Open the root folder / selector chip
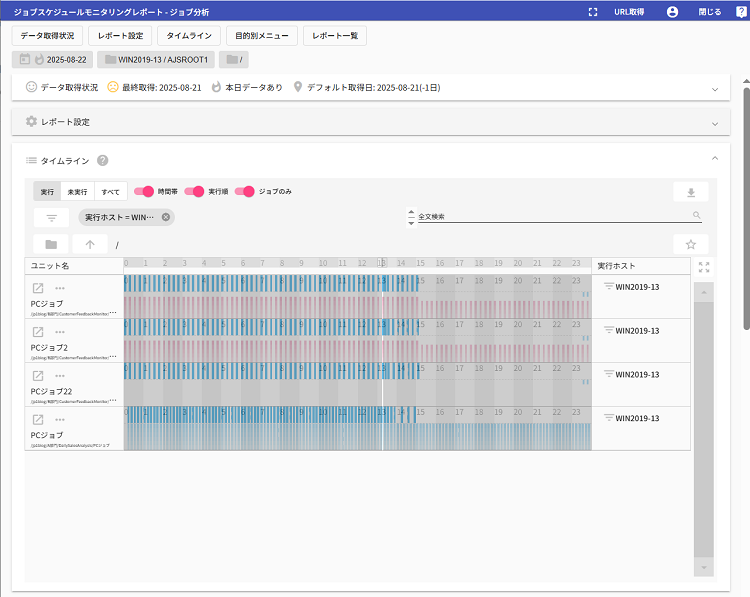Screen dimensions: 750x597 click(234, 60)
